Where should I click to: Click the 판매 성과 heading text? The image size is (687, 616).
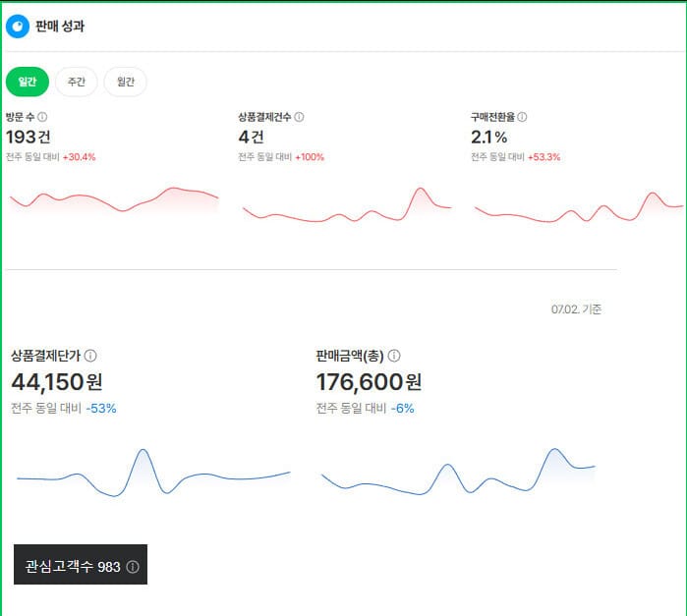[60, 27]
